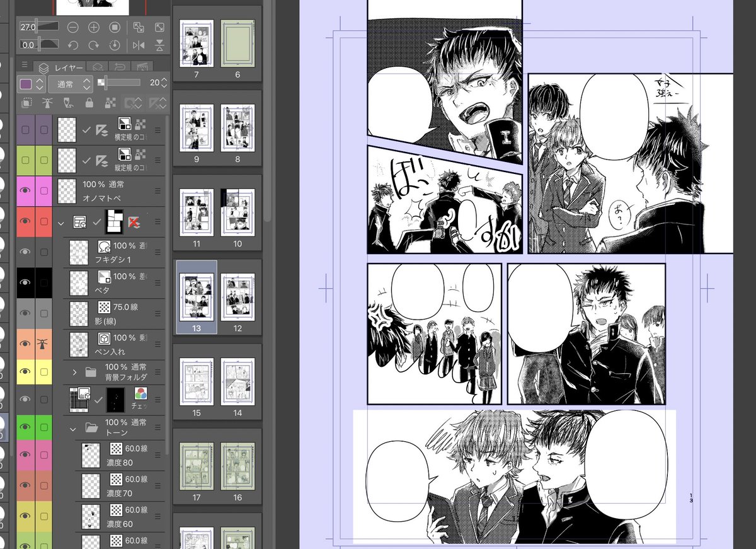The height and width of the screenshot is (549, 756).
Task: Select the 濃度70 layer name
Action: pos(120,493)
